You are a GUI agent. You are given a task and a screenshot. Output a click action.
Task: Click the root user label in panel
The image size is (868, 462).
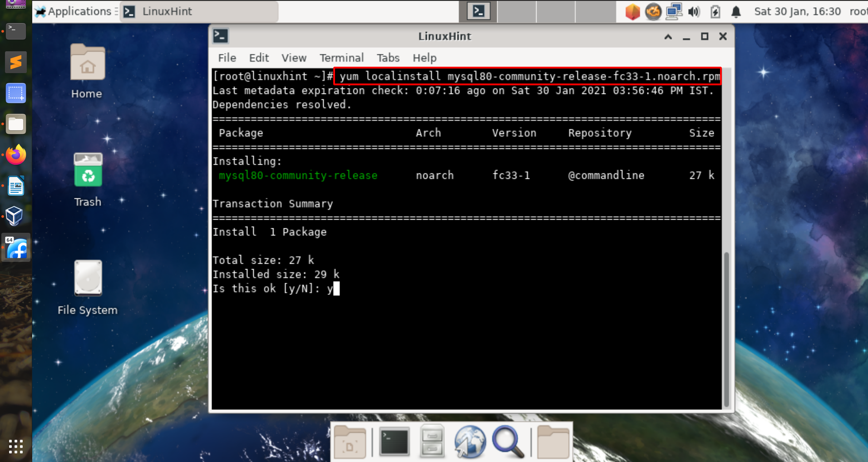858,11
